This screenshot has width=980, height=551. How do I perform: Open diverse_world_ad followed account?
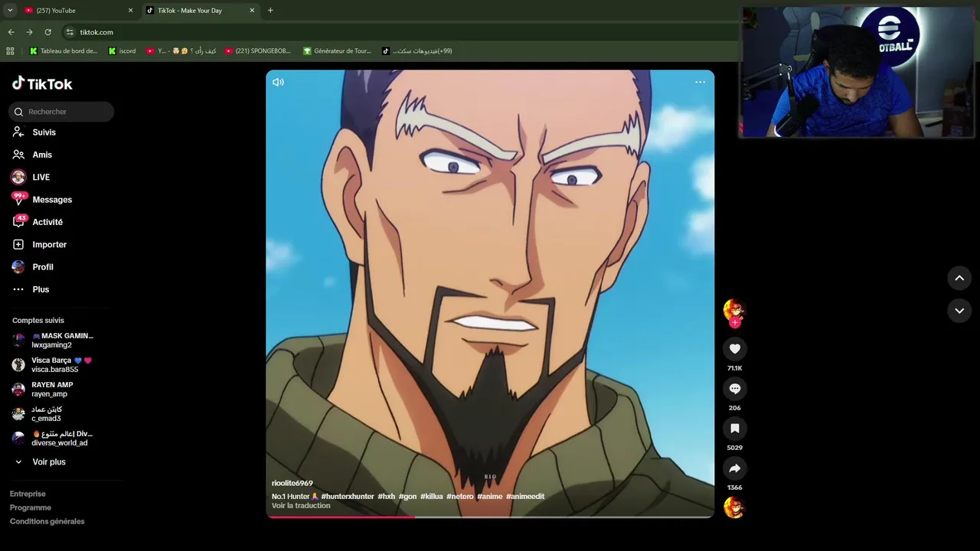[x=51, y=439]
